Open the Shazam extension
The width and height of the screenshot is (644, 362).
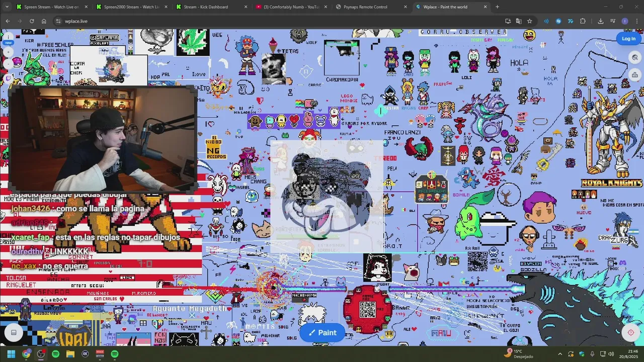[558, 21]
